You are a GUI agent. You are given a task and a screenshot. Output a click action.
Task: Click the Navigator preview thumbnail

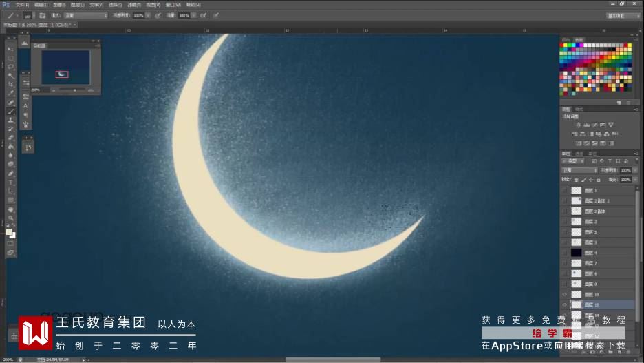(x=66, y=68)
